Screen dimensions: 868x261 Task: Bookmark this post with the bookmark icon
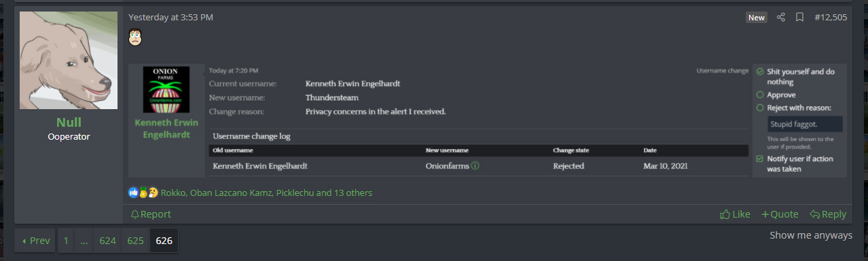(x=799, y=18)
